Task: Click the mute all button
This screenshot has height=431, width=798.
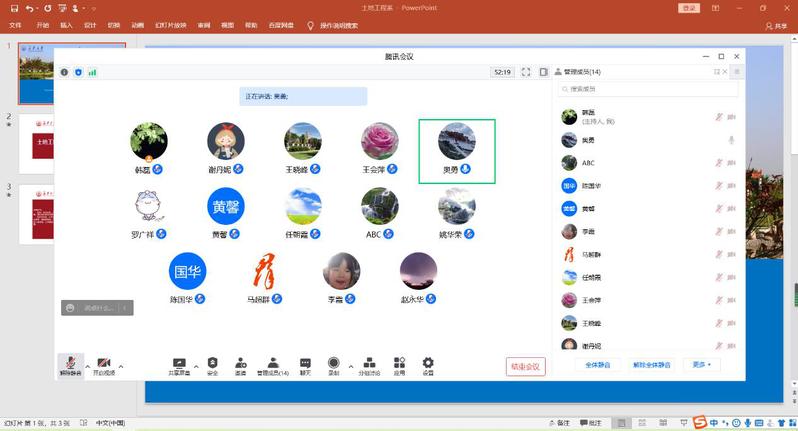Action: click(x=597, y=365)
